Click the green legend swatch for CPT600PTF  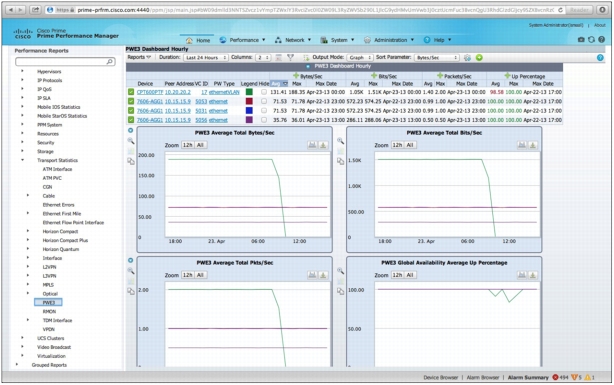coord(249,92)
